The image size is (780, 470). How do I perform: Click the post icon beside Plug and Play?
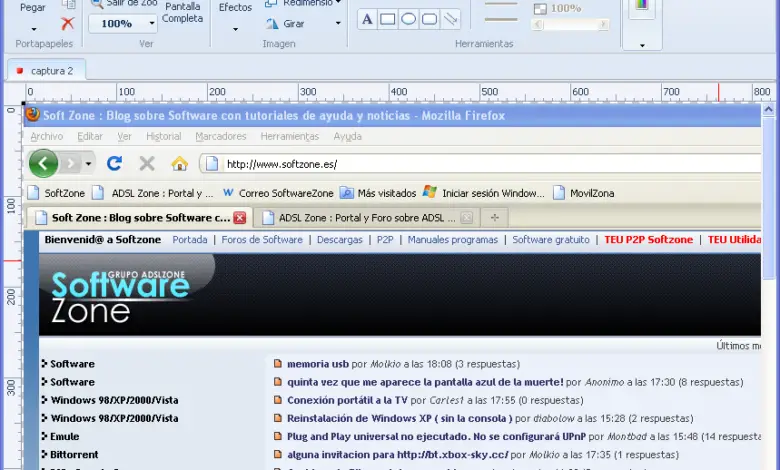[278, 436]
